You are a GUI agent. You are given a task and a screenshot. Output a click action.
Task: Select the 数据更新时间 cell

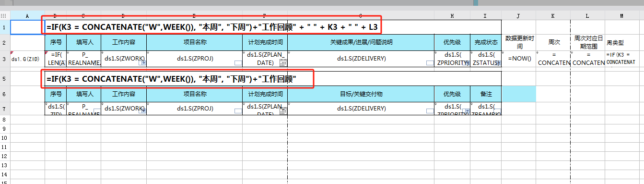pos(519,42)
